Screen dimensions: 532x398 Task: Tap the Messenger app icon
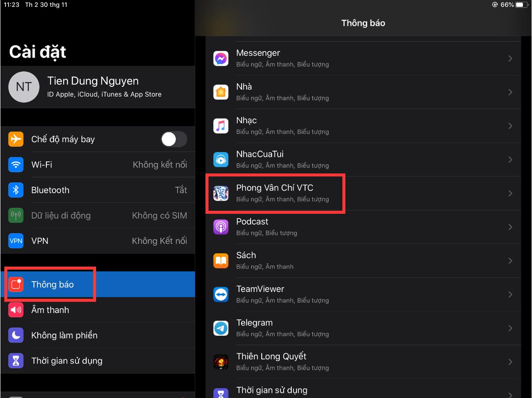tap(221, 58)
